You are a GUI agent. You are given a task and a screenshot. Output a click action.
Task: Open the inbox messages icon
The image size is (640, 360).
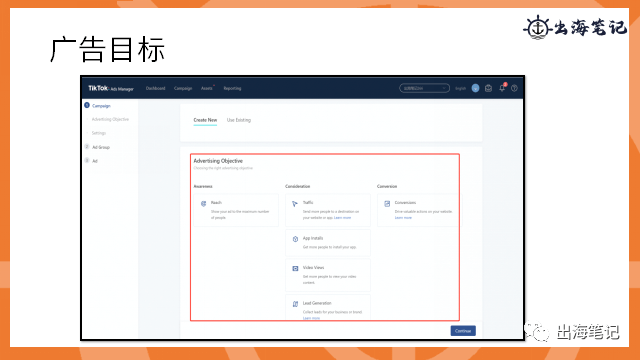[488, 88]
